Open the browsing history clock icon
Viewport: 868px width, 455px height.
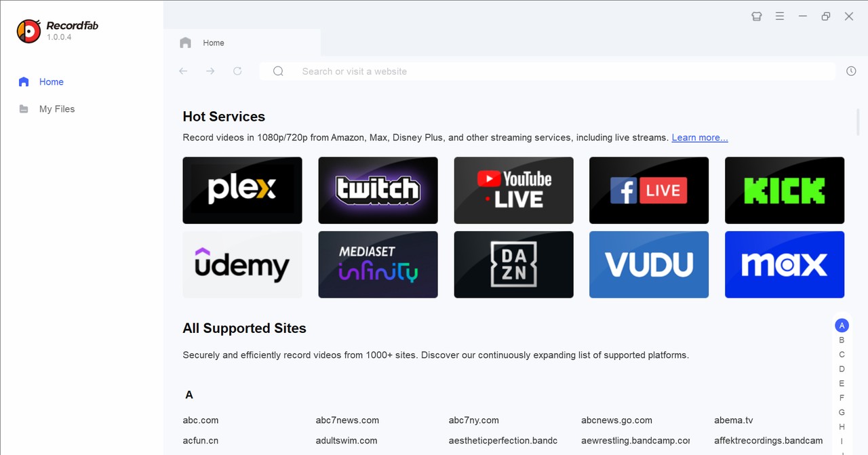(851, 71)
